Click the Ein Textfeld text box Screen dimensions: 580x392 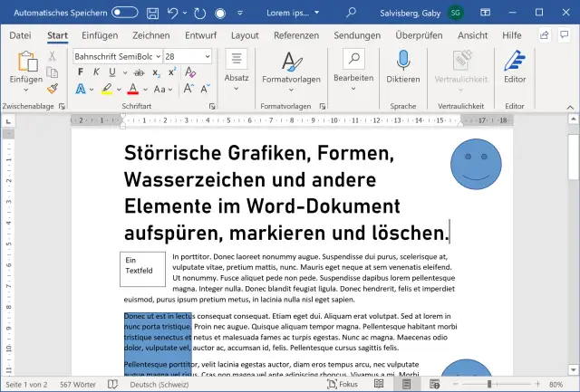pos(142,269)
